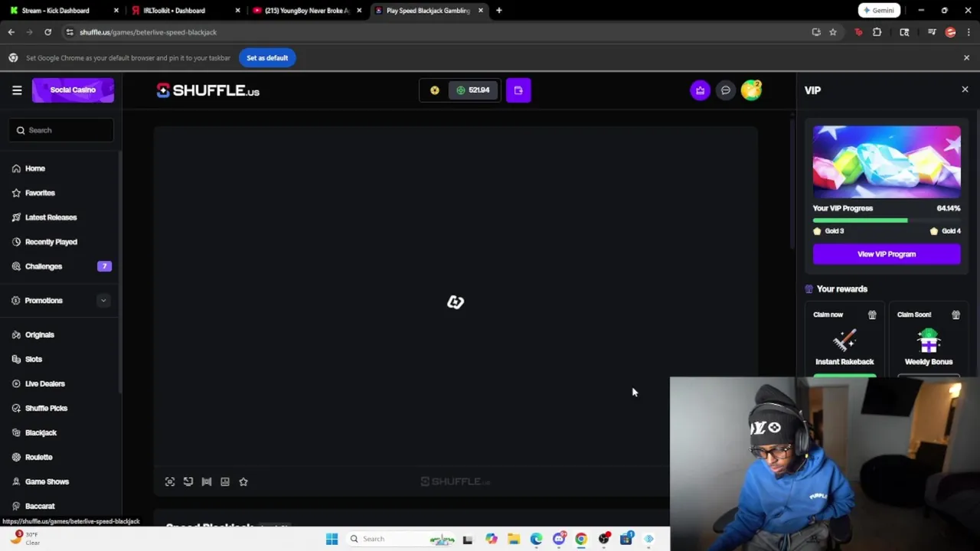
Task: Open Discord from the taskbar
Action: pyautogui.click(x=559, y=539)
